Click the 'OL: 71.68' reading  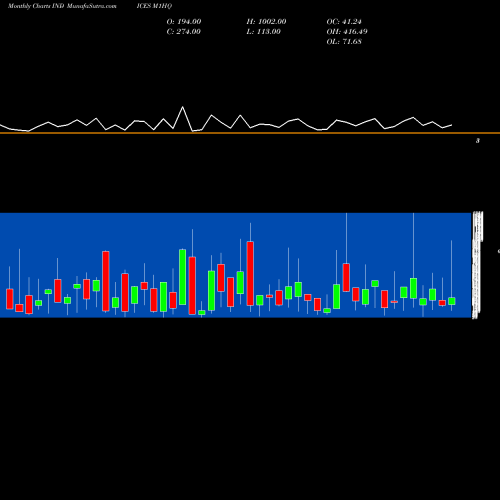click(344, 42)
